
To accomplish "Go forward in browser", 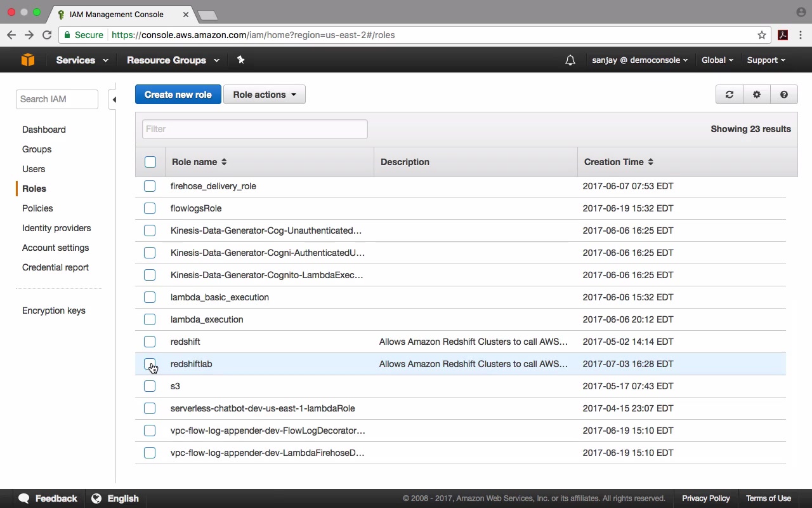I will coord(29,35).
